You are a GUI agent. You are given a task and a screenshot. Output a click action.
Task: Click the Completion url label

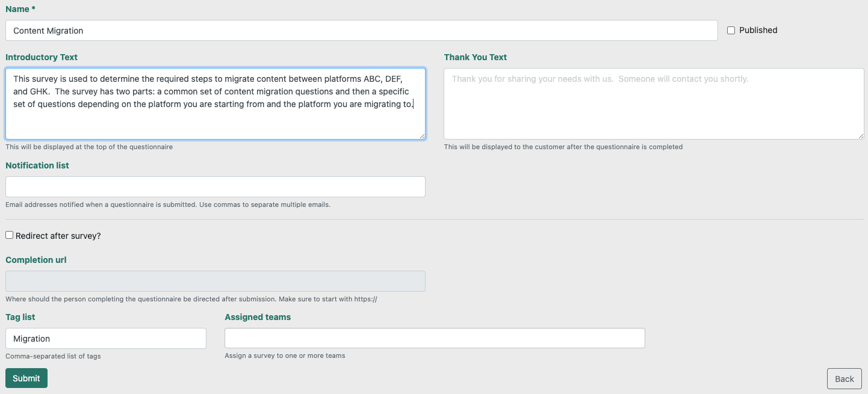pyautogui.click(x=36, y=259)
